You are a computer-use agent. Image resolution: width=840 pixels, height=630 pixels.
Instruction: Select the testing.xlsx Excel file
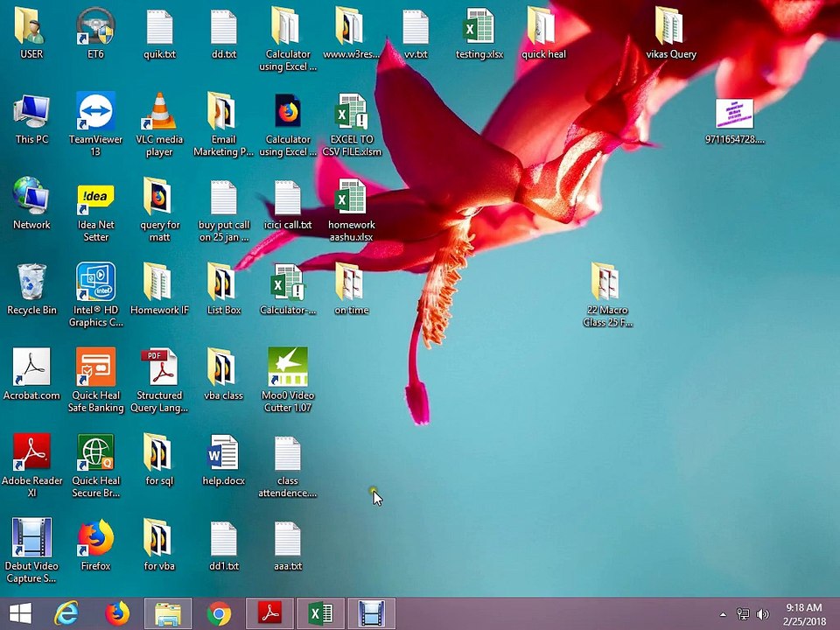tap(479, 28)
